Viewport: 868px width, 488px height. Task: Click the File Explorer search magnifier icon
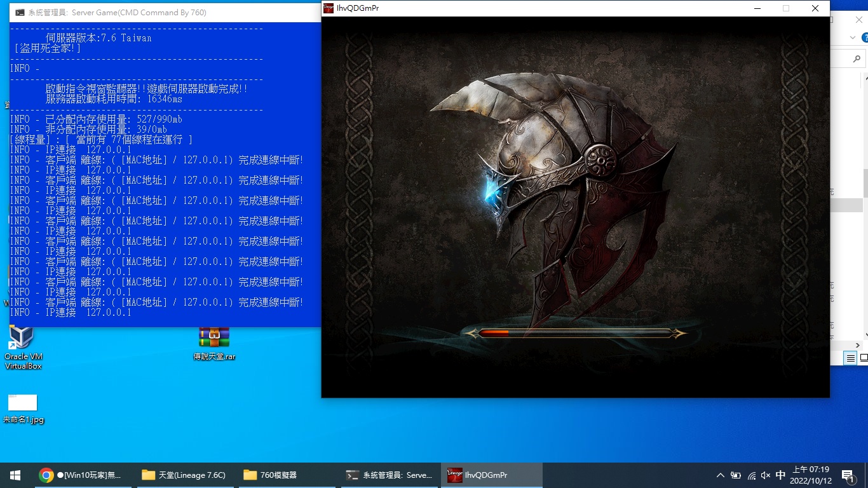(x=857, y=59)
